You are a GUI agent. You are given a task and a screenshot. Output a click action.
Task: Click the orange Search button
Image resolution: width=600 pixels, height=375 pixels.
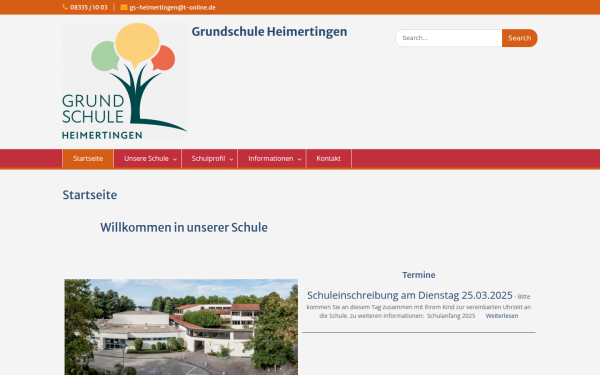(520, 38)
